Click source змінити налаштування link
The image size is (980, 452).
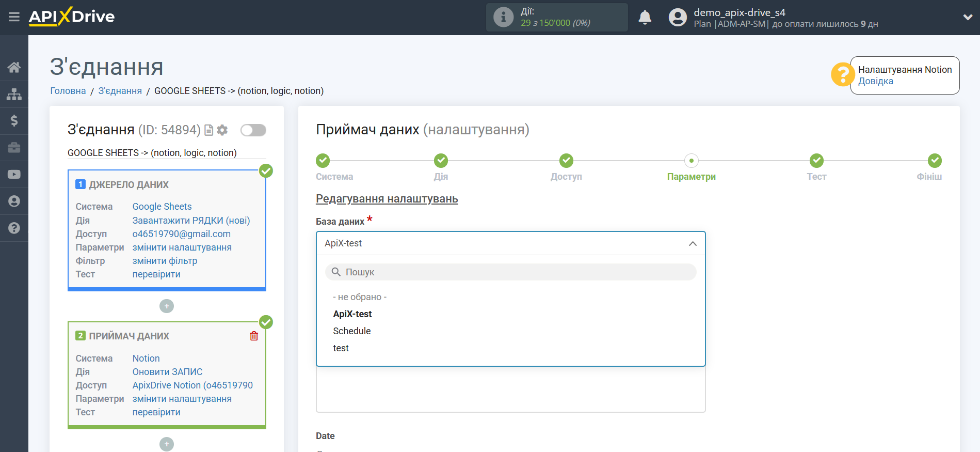coord(182,247)
